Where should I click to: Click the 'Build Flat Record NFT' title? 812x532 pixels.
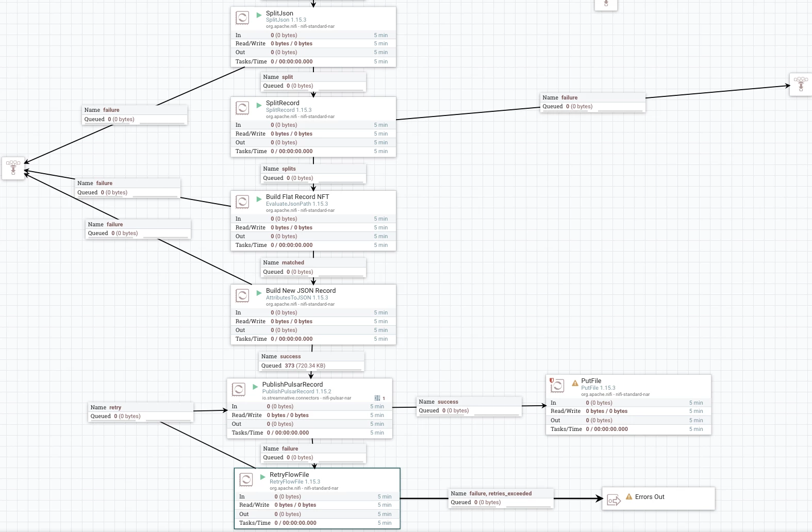click(297, 197)
